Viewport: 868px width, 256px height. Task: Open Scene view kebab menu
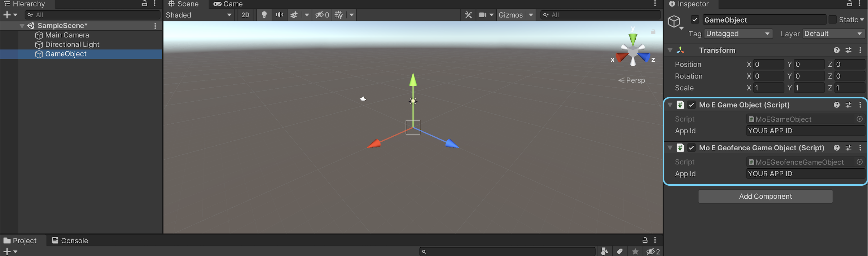(655, 4)
